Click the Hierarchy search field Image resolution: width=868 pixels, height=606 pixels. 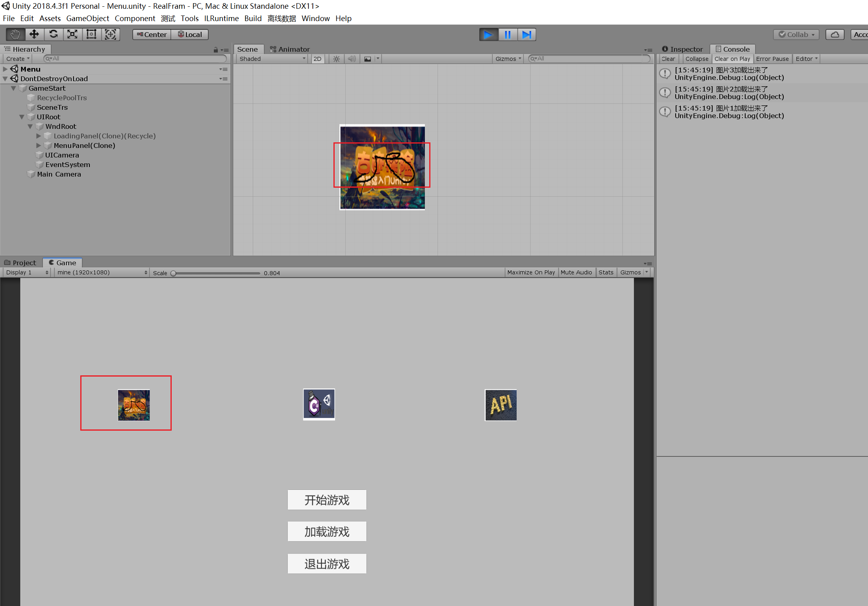point(135,58)
